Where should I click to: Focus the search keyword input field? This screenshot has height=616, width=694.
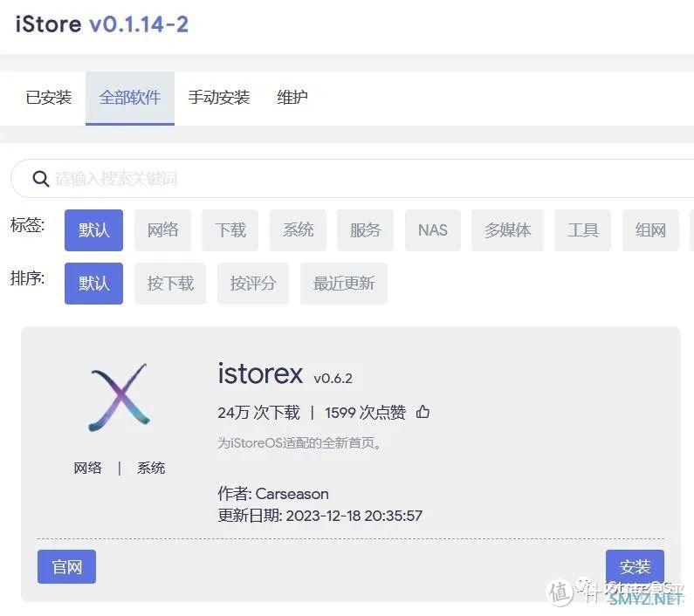[354, 178]
